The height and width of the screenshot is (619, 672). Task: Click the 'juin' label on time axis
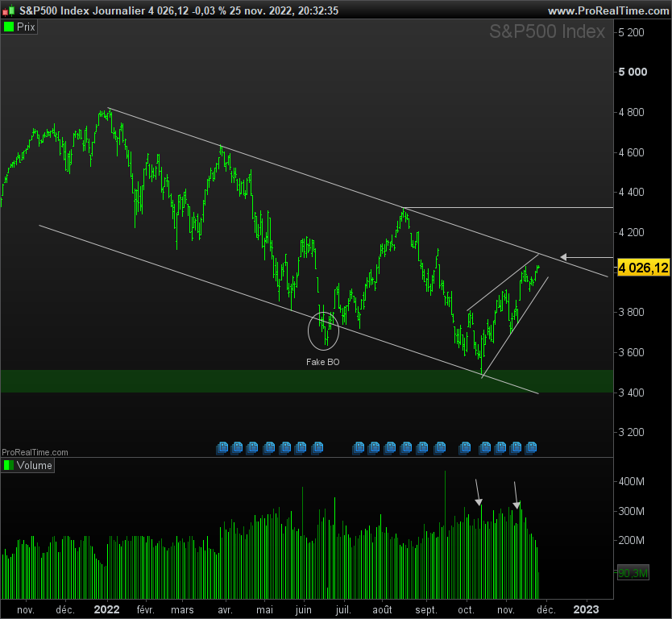click(x=304, y=610)
